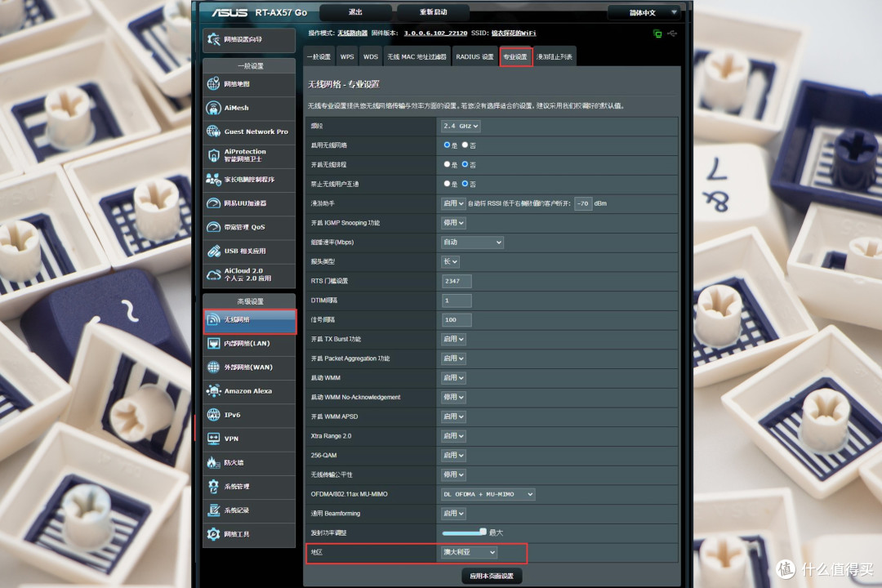Switch to 无线 MAC 地址过滤器 tab
The width and height of the screenshot is (882, 588).
(416, 57)
